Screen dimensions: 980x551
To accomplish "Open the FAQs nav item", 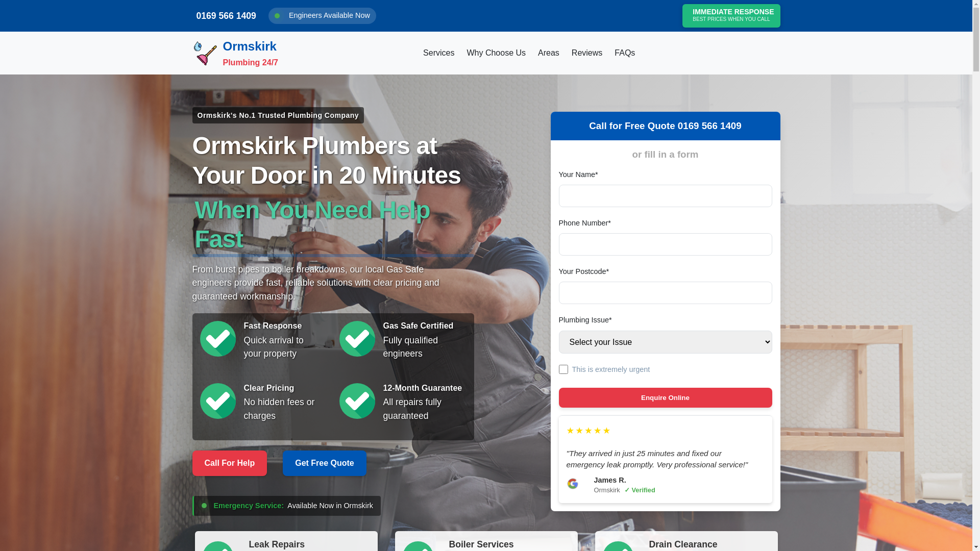I will click(x=625, y=53).
